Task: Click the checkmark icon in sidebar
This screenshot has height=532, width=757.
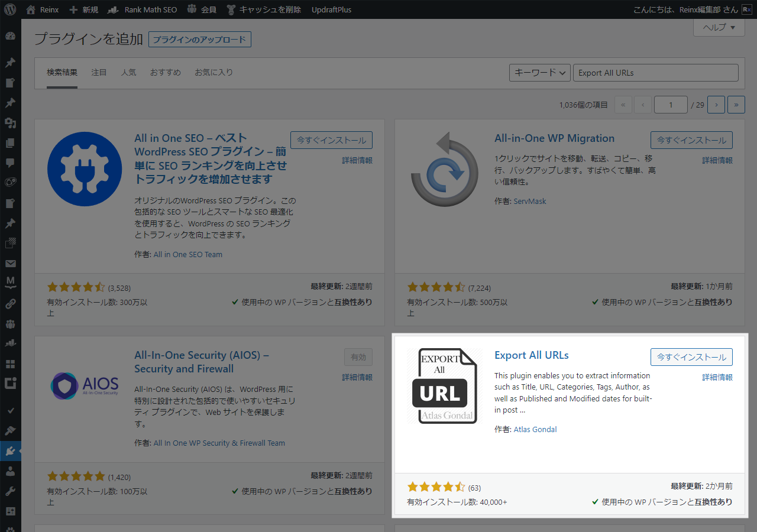Action: [10, 410]
